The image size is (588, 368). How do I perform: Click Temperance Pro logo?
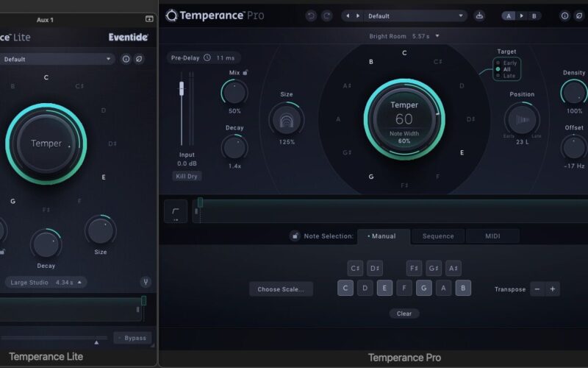(x=215, y=15)
